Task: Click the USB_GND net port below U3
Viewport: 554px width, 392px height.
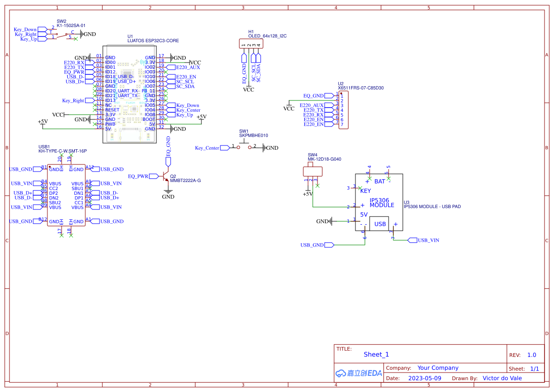Action: click(317, 245)
